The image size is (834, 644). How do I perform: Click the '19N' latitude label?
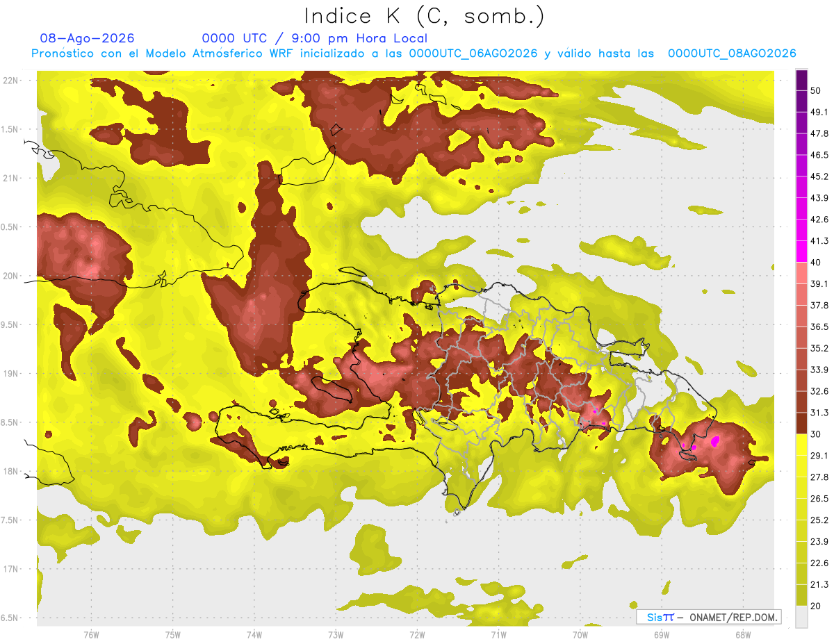point(11,373)
